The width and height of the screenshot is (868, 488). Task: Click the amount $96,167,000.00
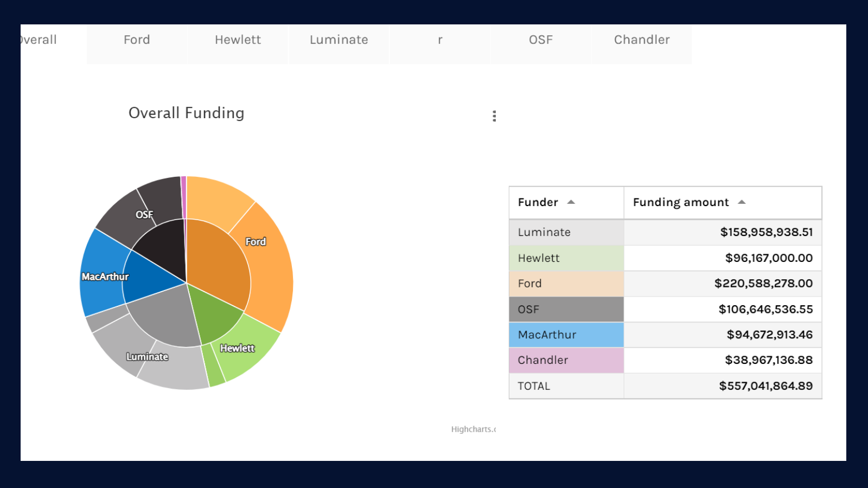point(769,258)
